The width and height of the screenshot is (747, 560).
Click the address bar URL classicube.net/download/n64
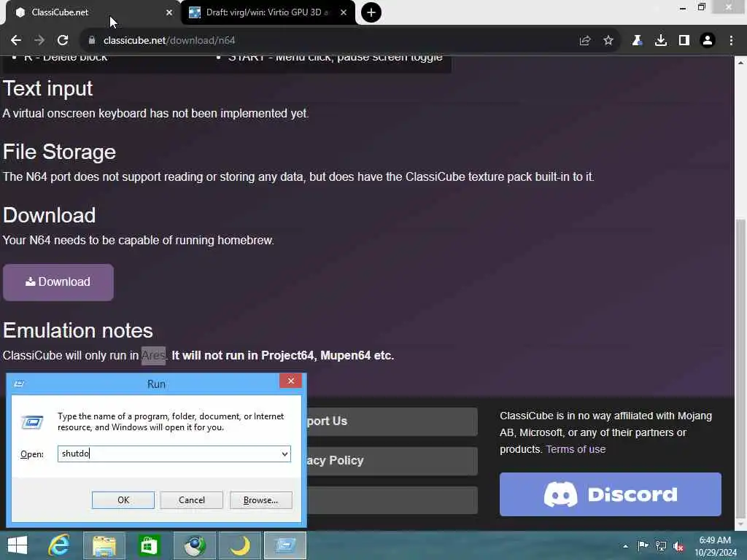[x=169, y=41]
